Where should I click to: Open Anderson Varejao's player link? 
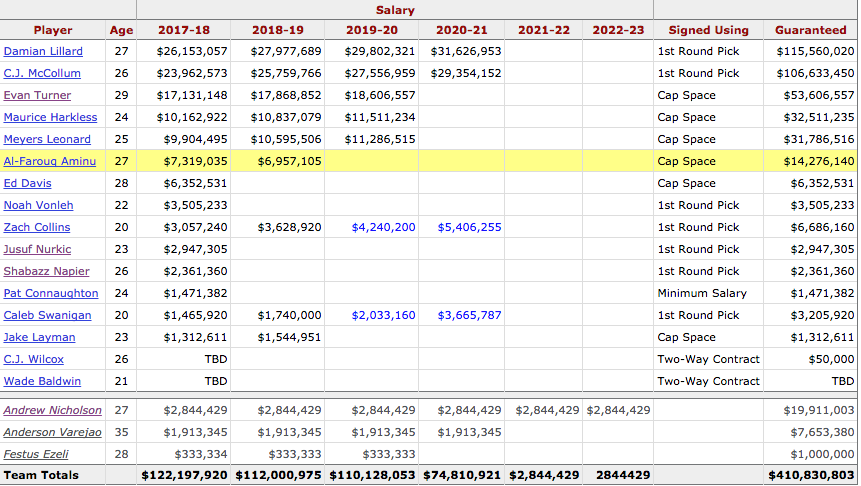[52, 432]
